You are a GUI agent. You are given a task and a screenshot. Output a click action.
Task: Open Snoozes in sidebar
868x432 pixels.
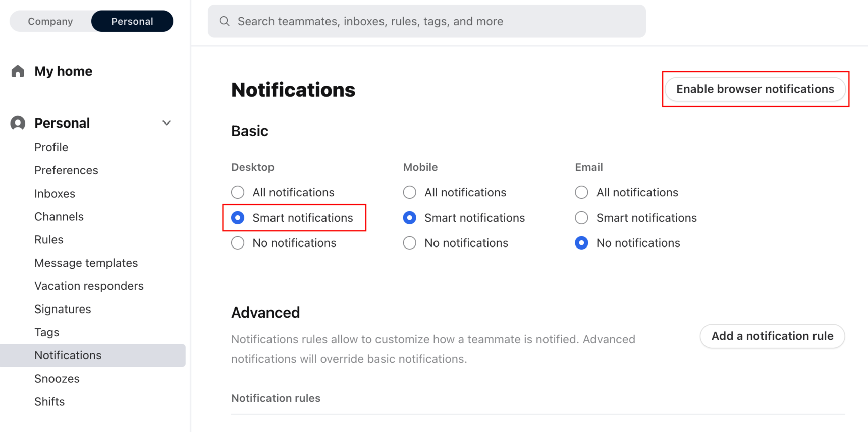pos(57,379)
